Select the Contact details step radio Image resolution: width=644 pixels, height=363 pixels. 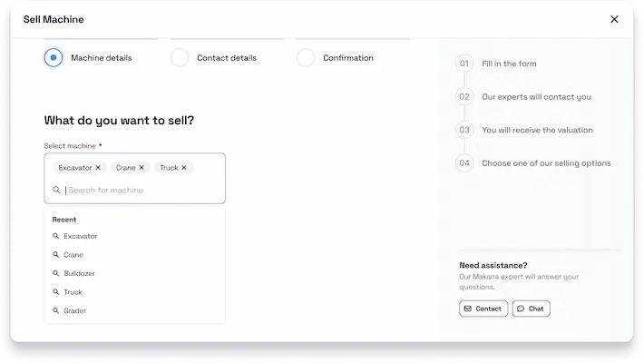(x=180, y=57)
